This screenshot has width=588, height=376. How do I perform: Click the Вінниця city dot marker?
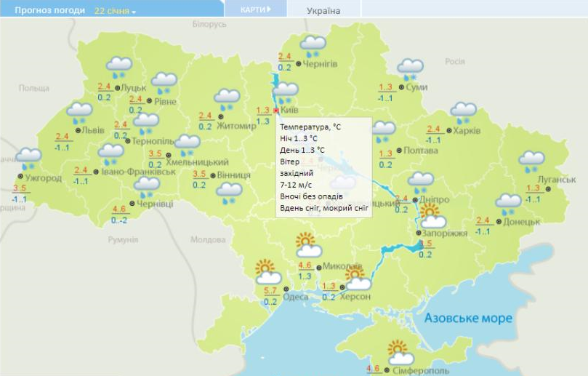[212, 175]
